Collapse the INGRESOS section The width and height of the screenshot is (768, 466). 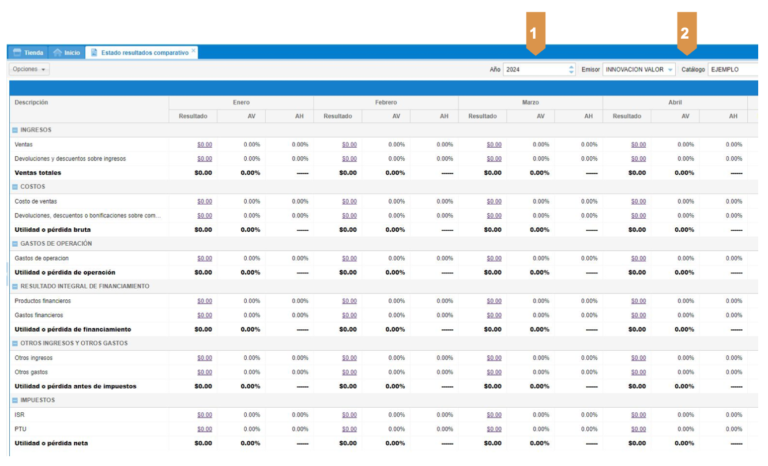pos(15,130)
